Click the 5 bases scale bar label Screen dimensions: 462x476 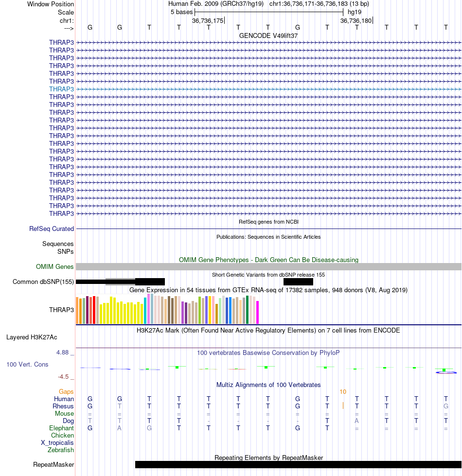click(181, 12)
